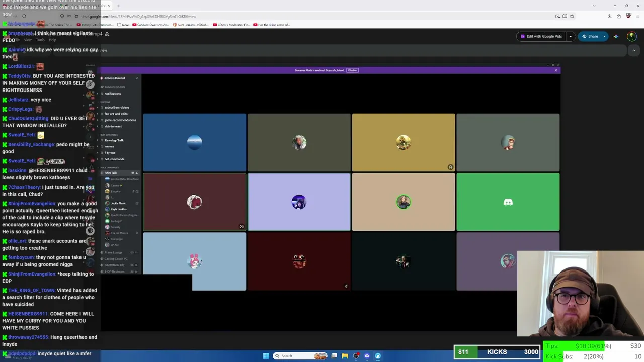This screenshot has width=644, height=362.
Task: Select the light blue tile with bunny avatar
Action: tap(194, 261)
